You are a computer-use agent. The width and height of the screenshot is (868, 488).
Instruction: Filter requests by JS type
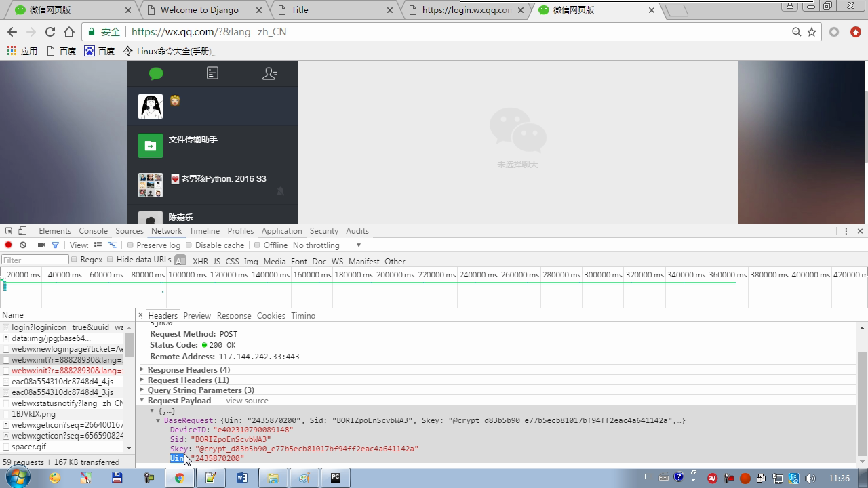[x=216, y=261]
